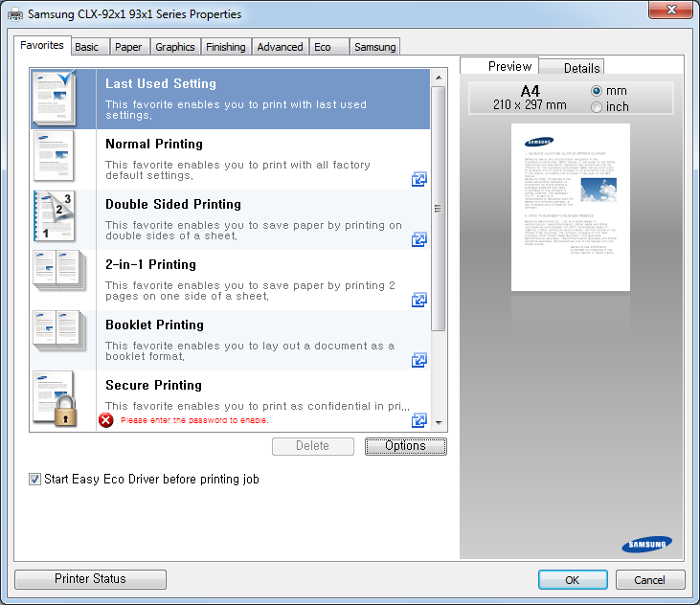The height and width of the screenshot is (605, 700).
Task: Open the Paper tab
Action: [128, 47]
